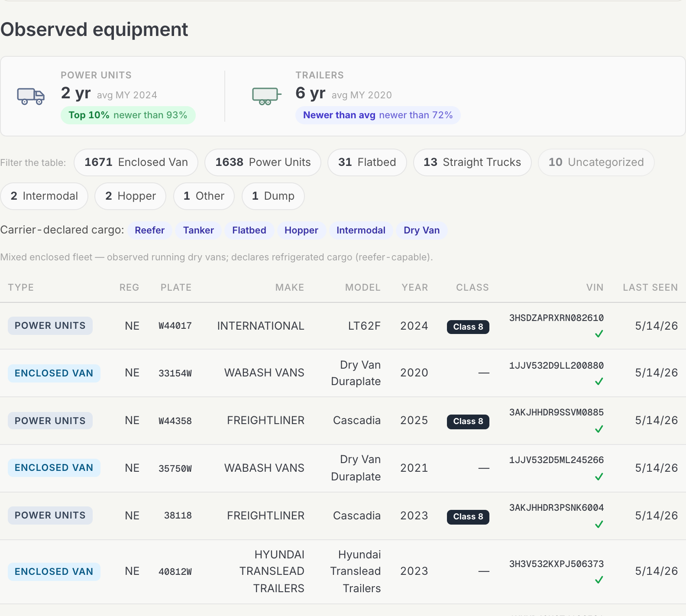686x616 pixels.
Task: Sort by TYPE column header
Action: (x=21, y=288)
